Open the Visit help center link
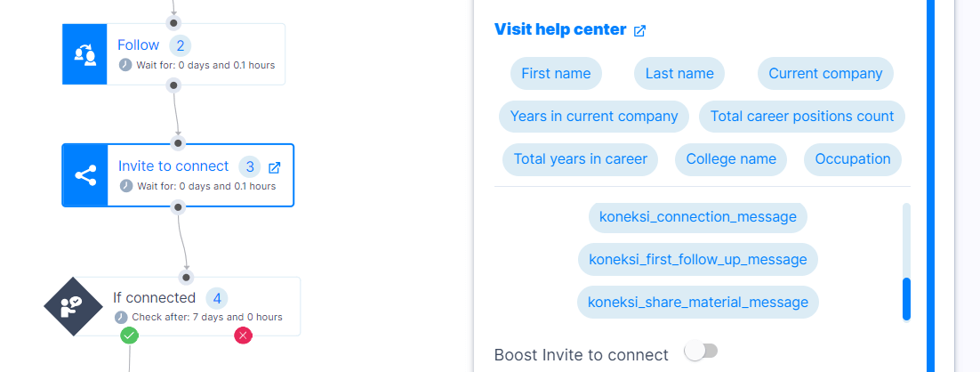Screen dimensions: 980x372 (x=560, y=29)
